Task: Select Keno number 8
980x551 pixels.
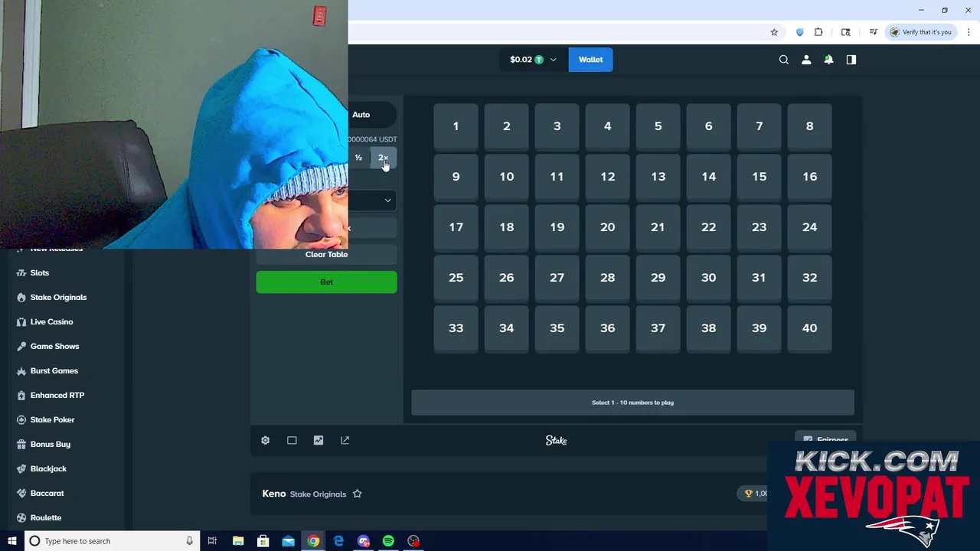Action: (x=809, y=126)
